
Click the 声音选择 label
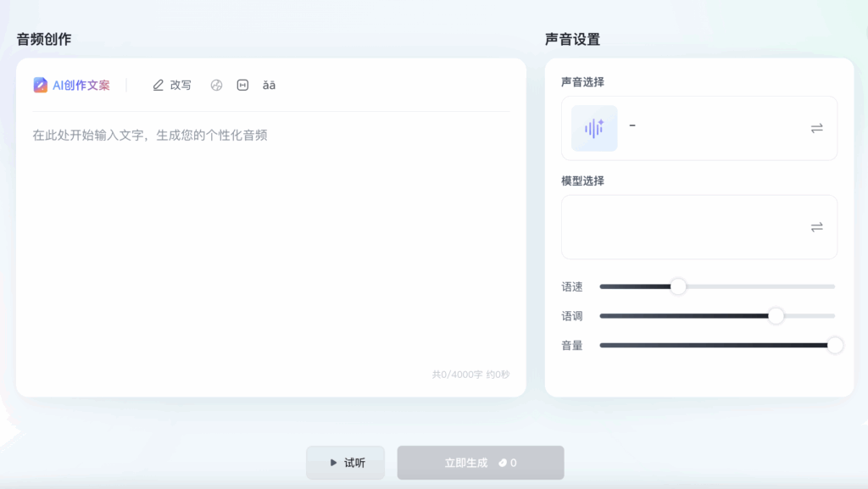[582, 81]
